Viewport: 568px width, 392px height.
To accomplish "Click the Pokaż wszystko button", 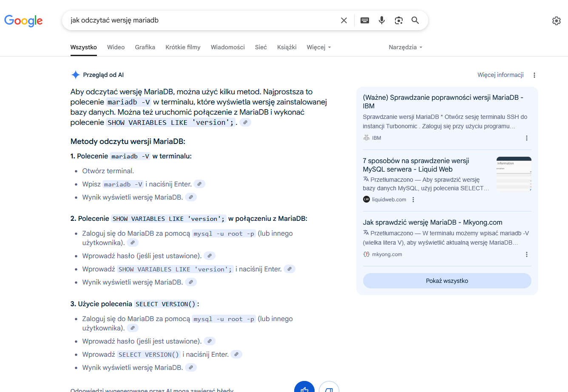I will pos(447,281).
